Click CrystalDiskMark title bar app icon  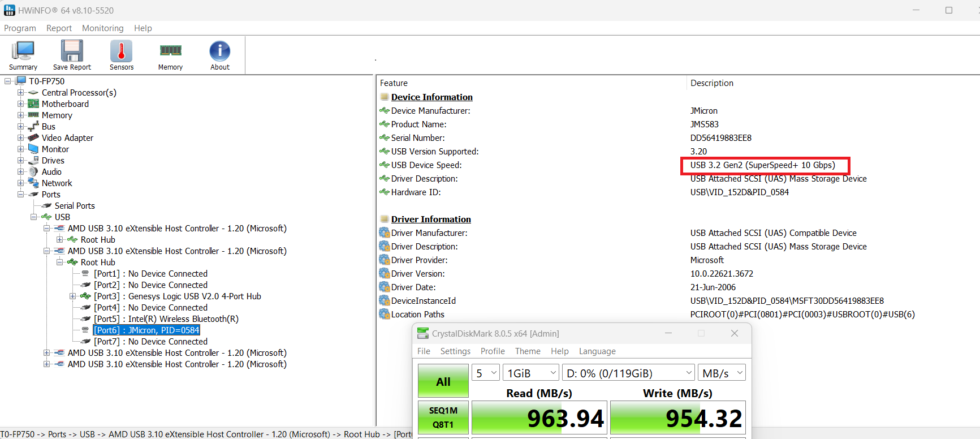click(x=423, y=333)
